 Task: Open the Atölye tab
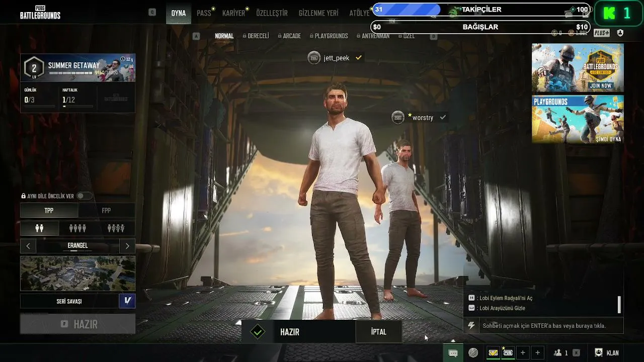359,13
